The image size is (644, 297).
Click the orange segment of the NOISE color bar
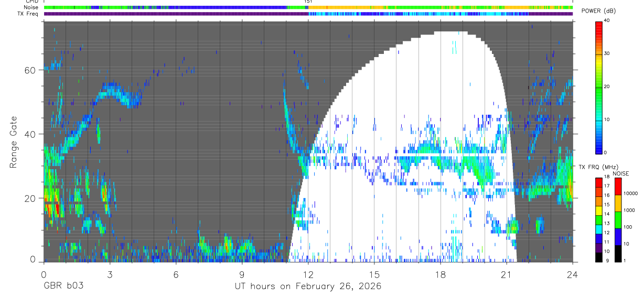click(618, 203)
